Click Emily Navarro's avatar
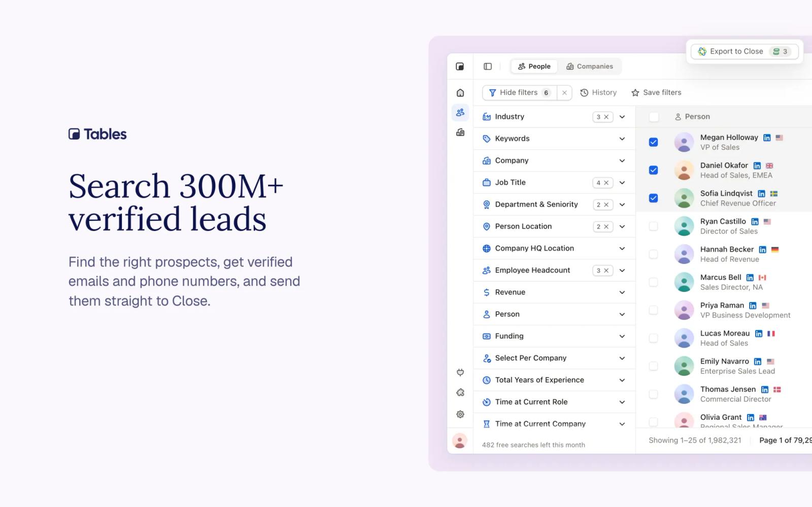This screenshot has width=812, height=507. pyautogui.click(x=684, y=366)
